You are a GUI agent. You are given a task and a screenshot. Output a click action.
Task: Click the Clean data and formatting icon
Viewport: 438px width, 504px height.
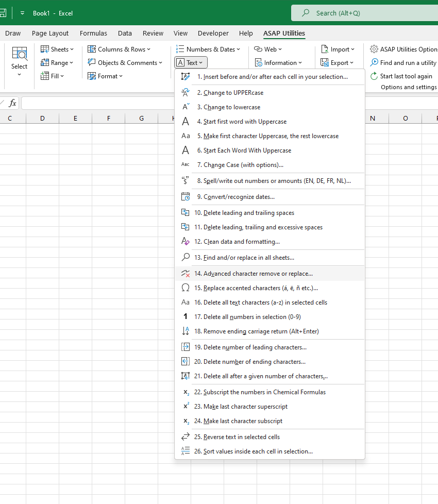(x=186, y=241)
